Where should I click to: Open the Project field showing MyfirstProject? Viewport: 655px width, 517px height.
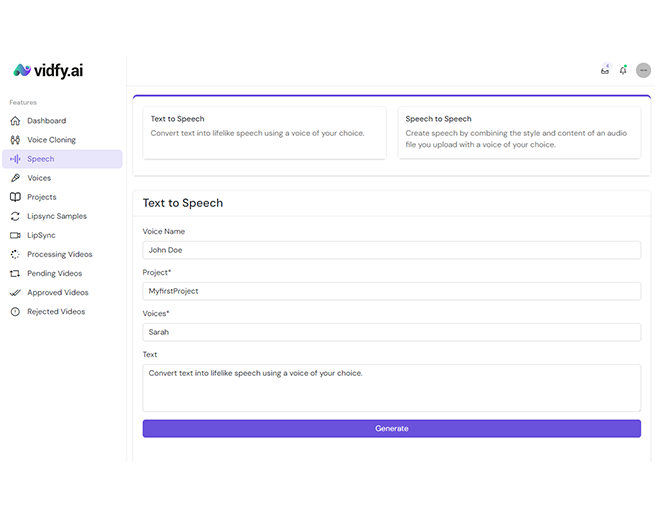(391, 291)
